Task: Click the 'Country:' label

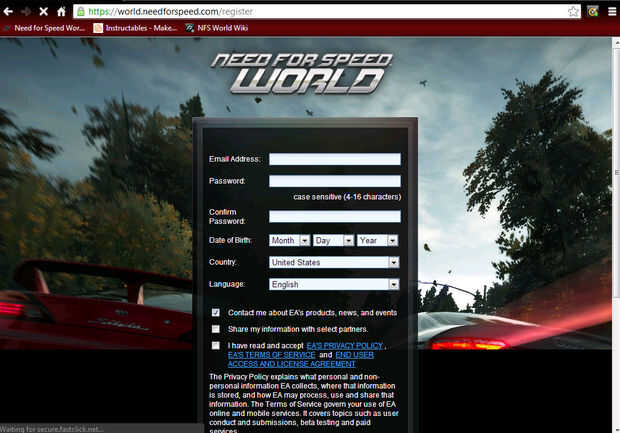Action: [223, 262]
